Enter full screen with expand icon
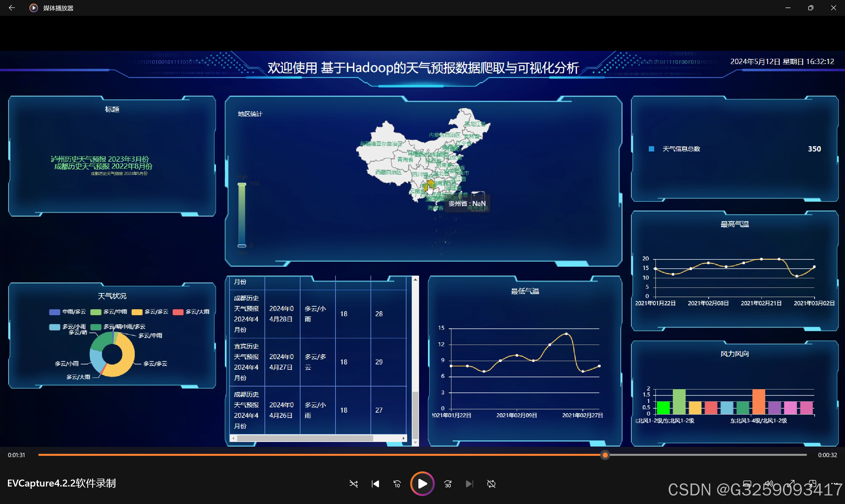The image size is (845, 504). coord(791,484)
